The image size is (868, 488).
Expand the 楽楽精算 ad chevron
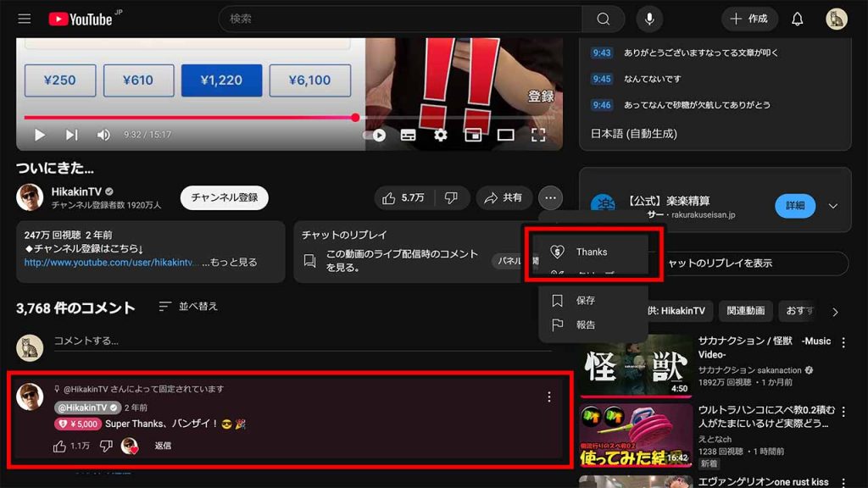(x=832, y=206)
